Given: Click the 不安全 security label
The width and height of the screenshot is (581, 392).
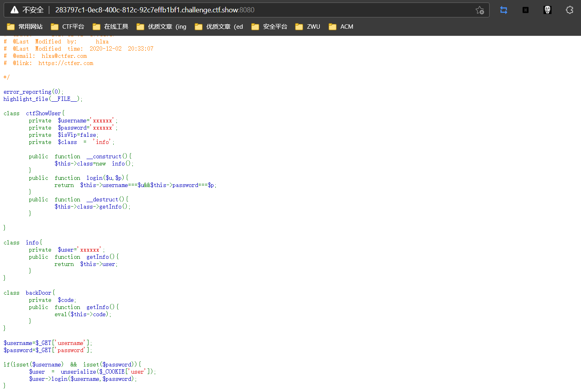Looking at the screenshot, I should point(33,10).
